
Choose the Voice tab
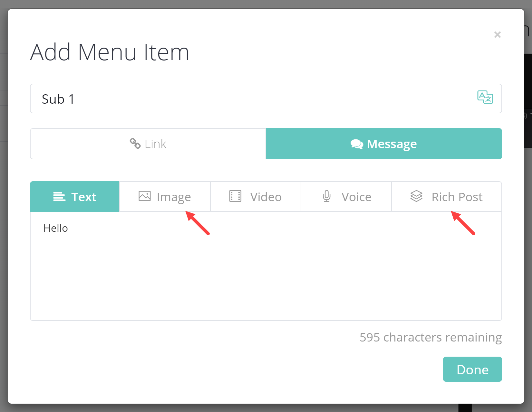tap(346, 197)
